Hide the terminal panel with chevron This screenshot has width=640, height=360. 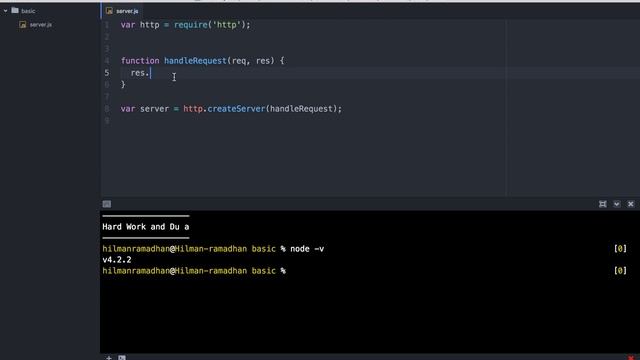point(617,204)
